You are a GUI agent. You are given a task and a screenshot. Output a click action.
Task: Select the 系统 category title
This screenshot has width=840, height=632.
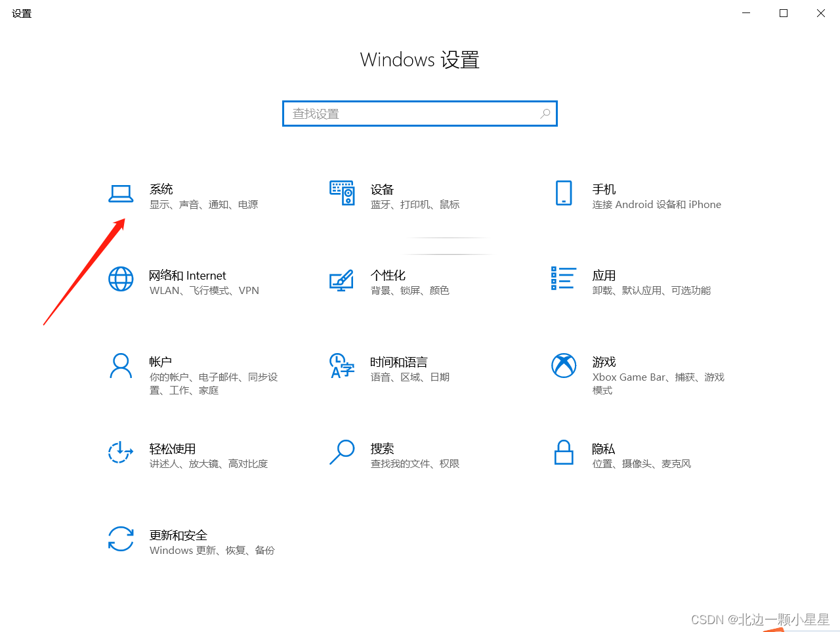(x=161, y=189)
